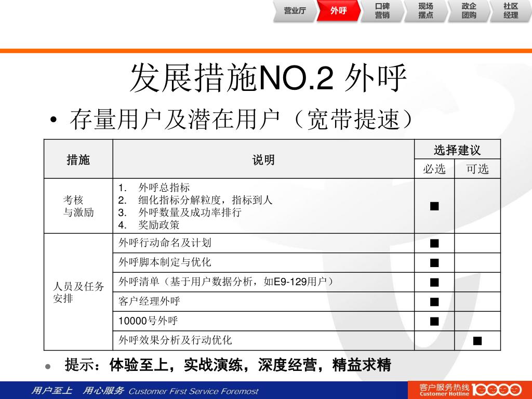Image resolution: width=532 pixels, height=399 pixels.
Task: Click the 必选 mark for 10000号外呼
Action: [434, 321]
